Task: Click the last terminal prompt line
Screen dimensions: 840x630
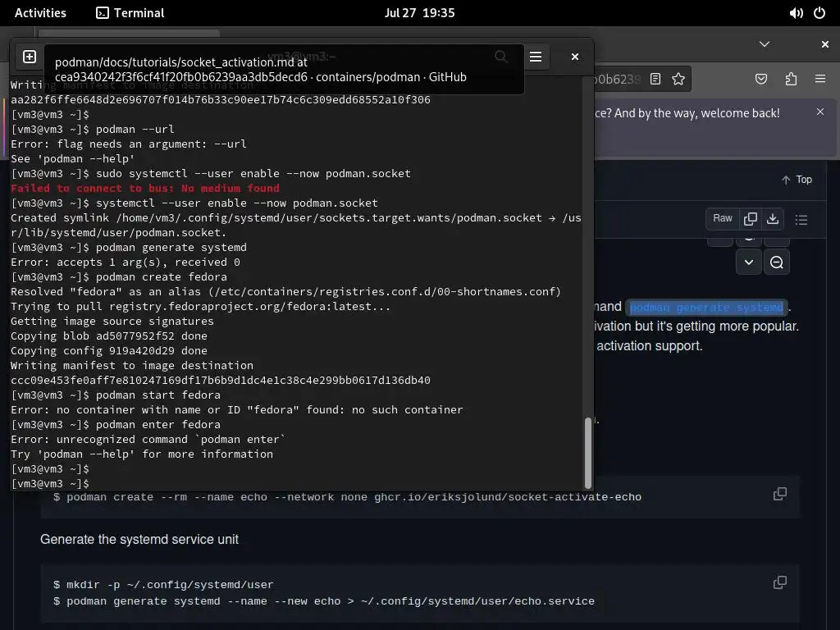Action: 50,484
